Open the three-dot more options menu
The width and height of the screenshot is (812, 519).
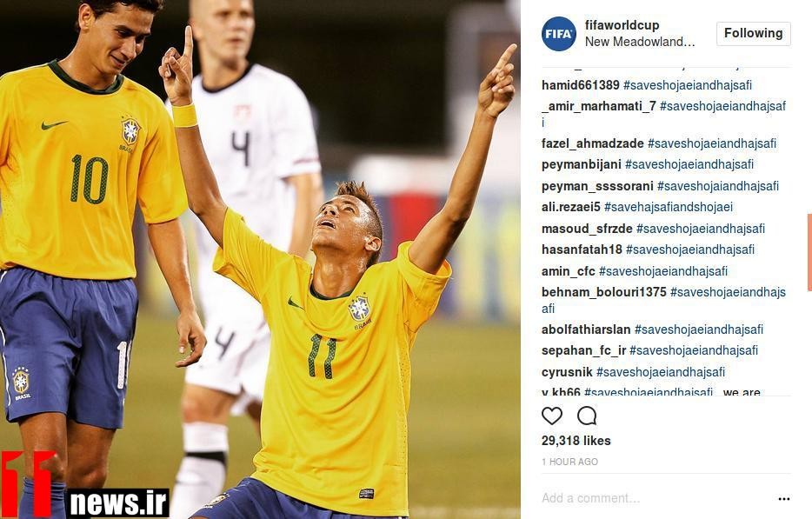(784, 499)
